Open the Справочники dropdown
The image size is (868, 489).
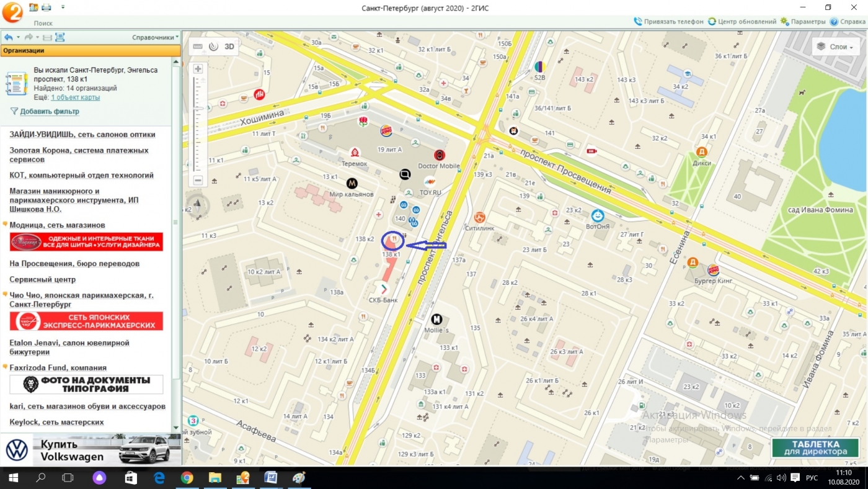coord(155,37)
